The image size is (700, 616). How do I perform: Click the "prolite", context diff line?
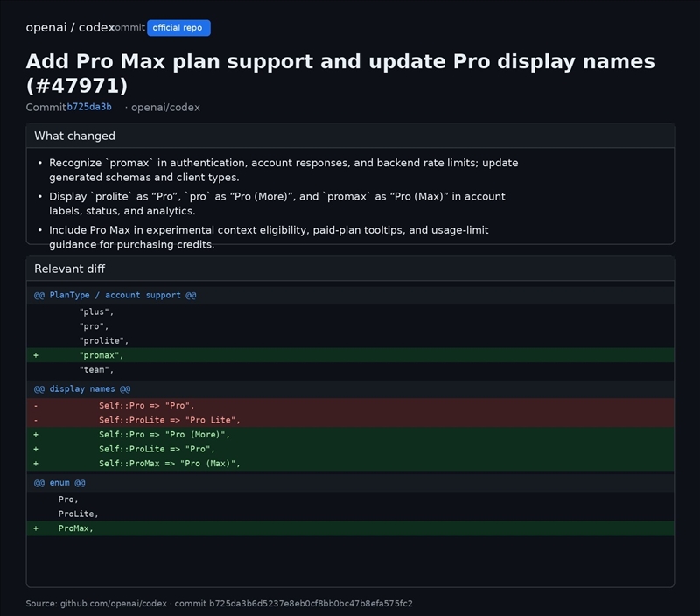click(x=350, y=340)
